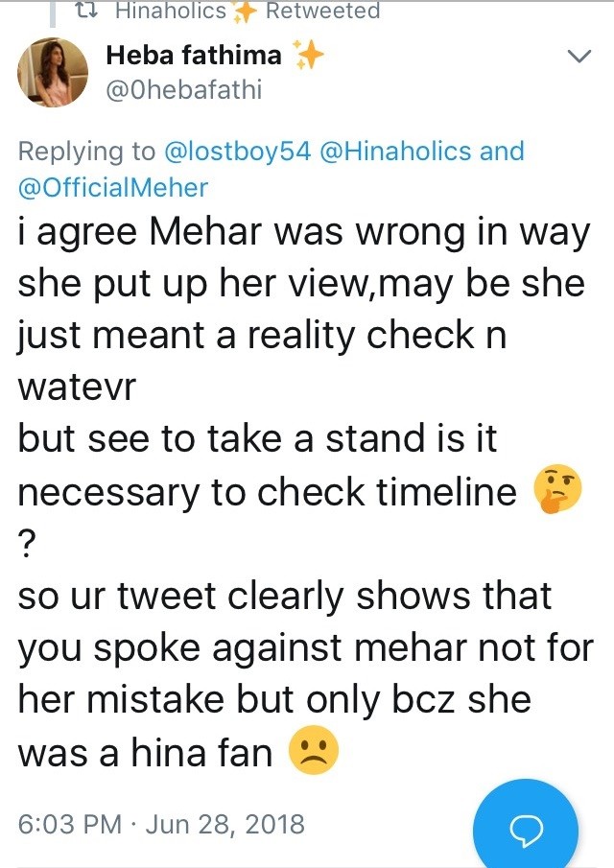
Task: Click the sparkle emoji after Hinaholics
Action: click(245, 12)
